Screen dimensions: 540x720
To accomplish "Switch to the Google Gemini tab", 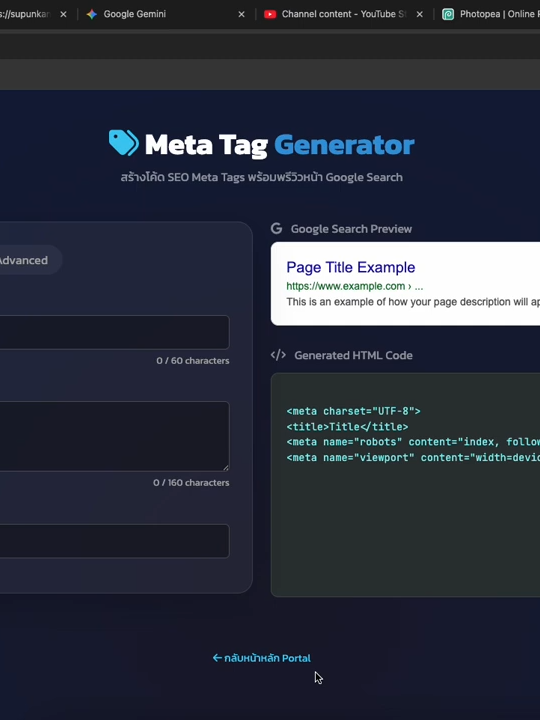I will 135,14.
